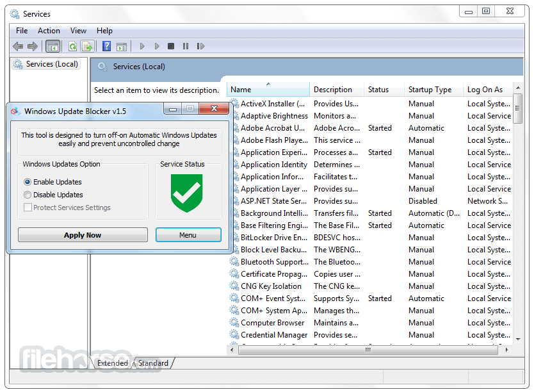534x392 pixels.
Task: Click the Menu button
Action: [x=188, y=235]
